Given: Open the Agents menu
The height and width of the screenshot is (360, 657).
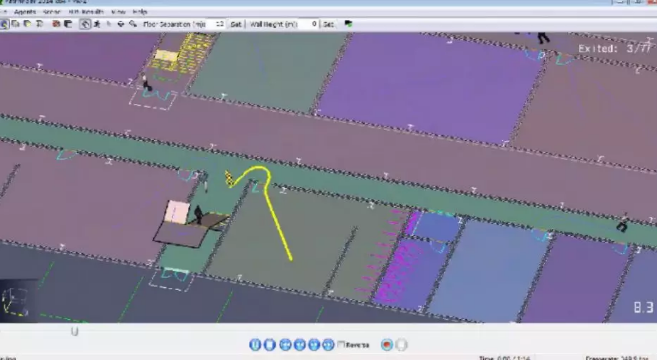Looking at the screenshot, I should click(x=24, y=12).
